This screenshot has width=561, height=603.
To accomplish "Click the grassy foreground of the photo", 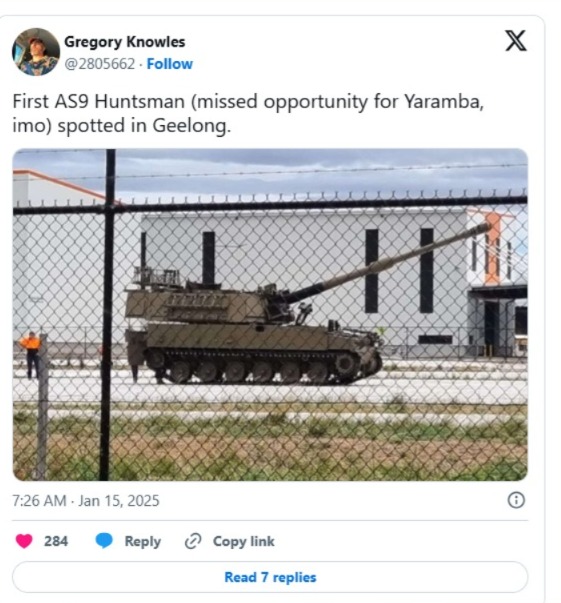I will point(270,446).
